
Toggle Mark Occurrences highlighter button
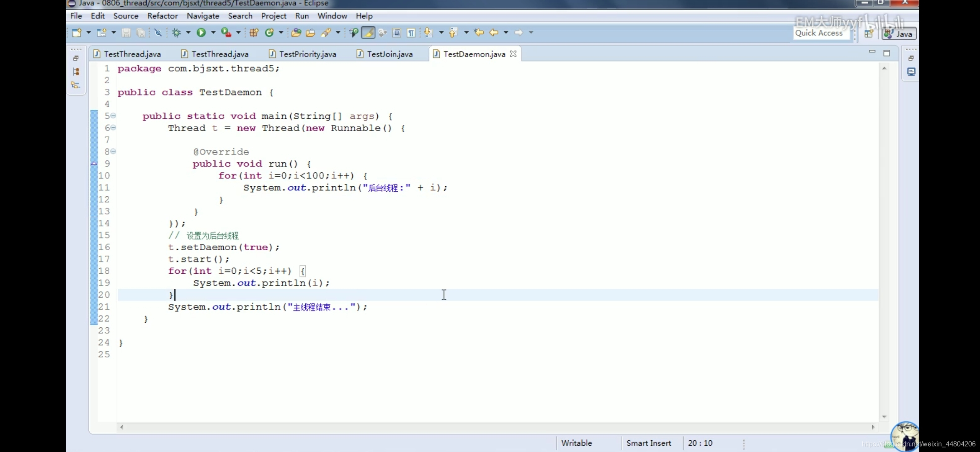tap(368, 33)
